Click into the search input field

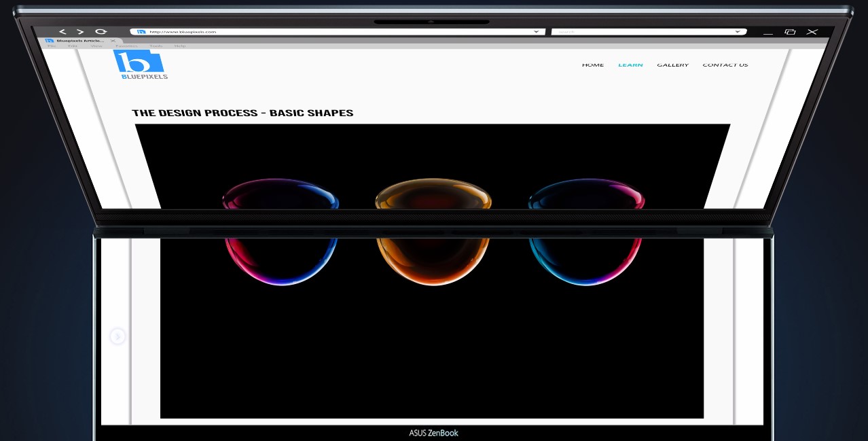(x=642, y=32)
